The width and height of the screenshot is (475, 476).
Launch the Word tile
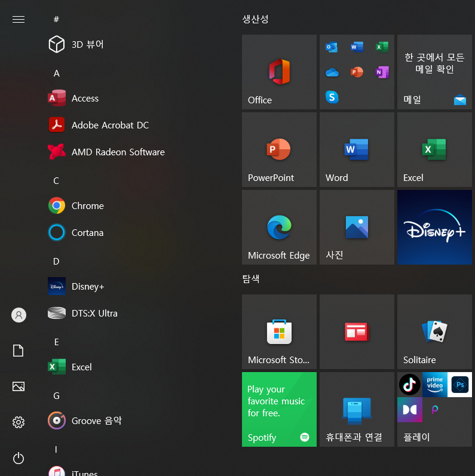click(357, 150)
